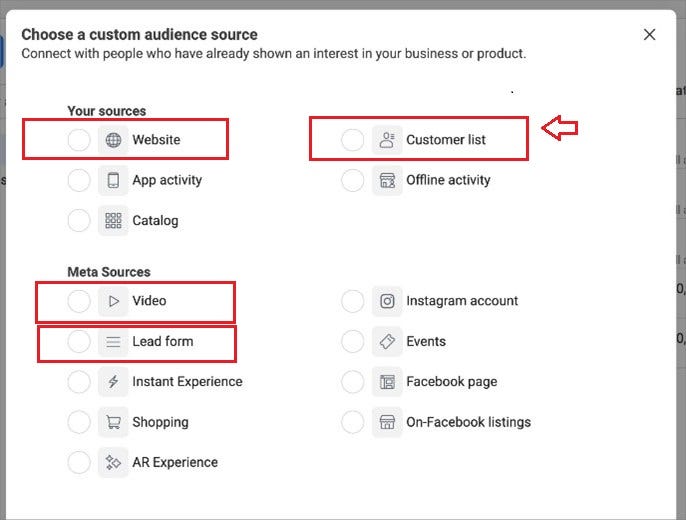Screen dimensions: 686x520
Task: Click the App activity label text
Action: coord(167,180)
